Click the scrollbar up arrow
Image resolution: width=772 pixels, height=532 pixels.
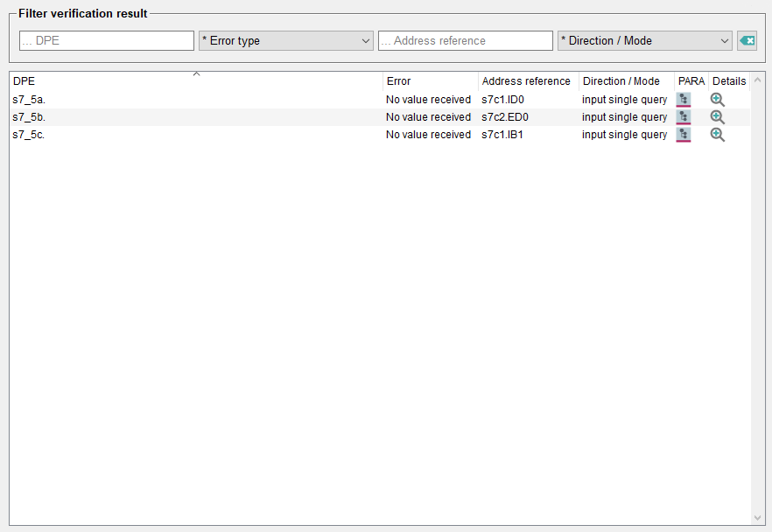(x=757, y=80)
